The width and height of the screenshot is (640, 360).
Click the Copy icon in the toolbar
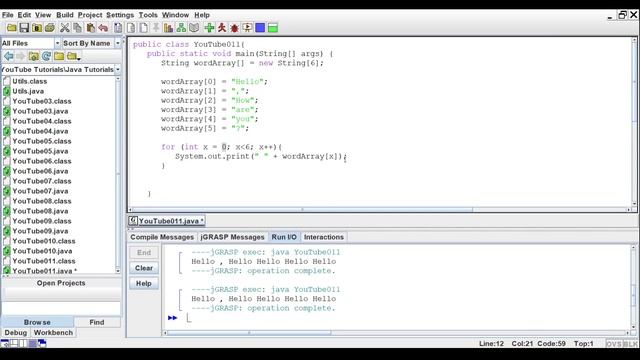(x=77, y=28)
